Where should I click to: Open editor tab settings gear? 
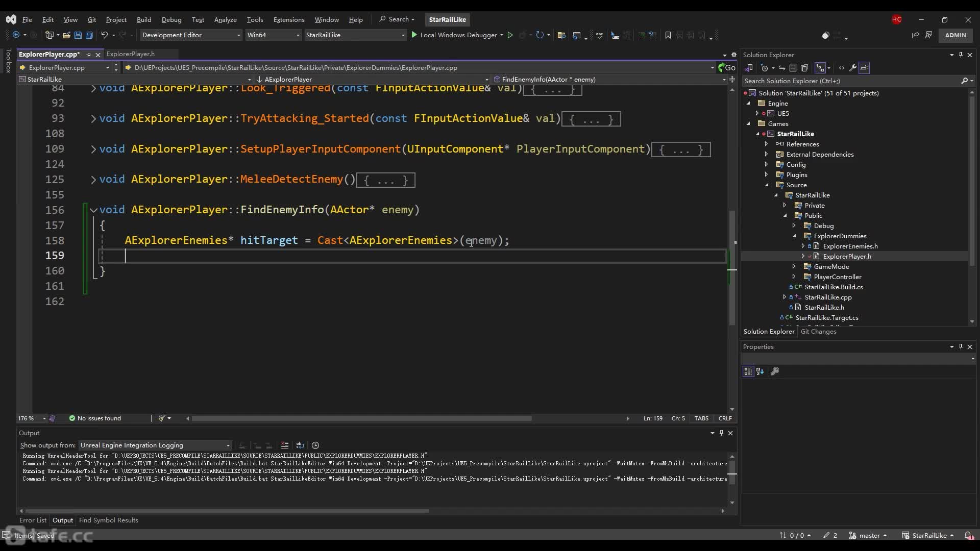tap(734, 55)
